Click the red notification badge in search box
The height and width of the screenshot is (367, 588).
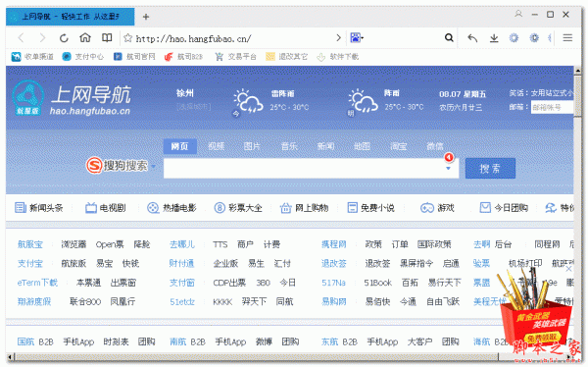point(449,157)
